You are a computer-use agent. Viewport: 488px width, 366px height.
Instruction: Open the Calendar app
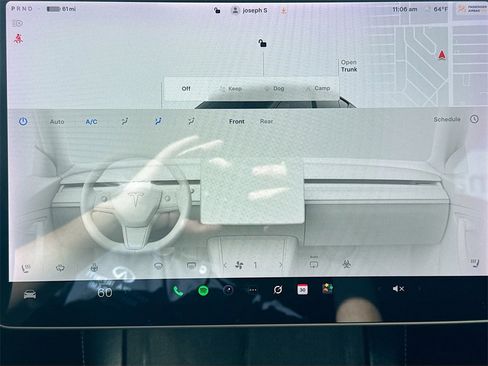[302, 289]
